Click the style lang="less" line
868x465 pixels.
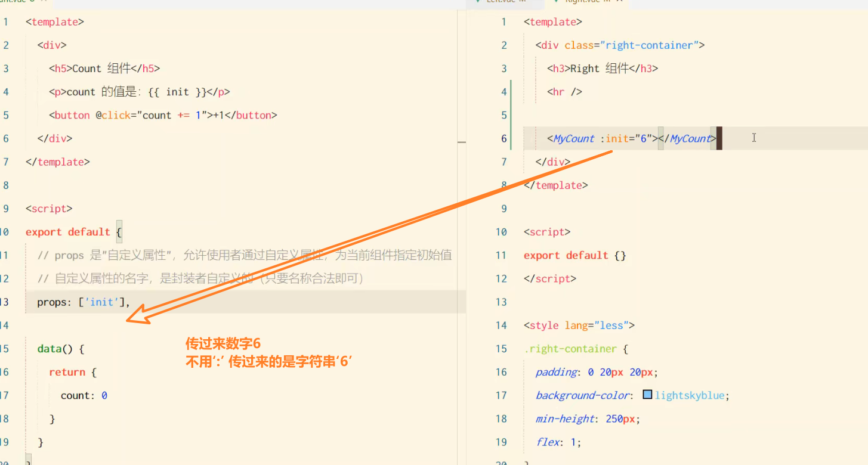579,325
